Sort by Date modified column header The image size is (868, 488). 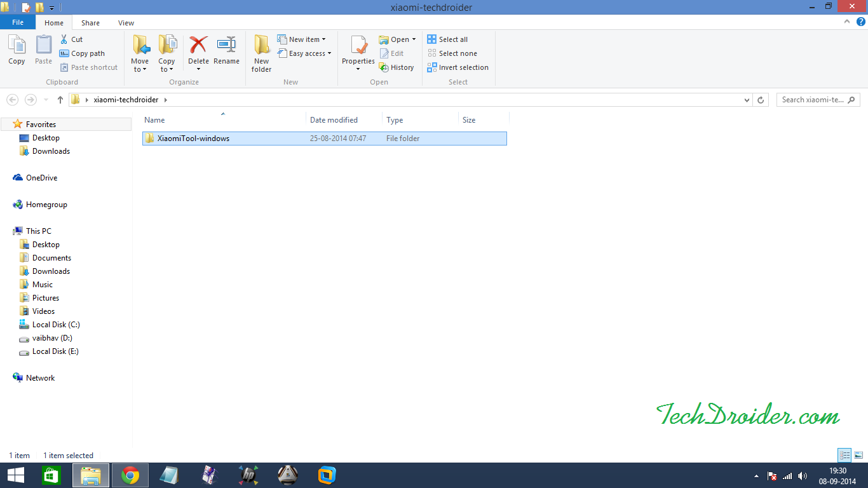pyautogui.click(x=344, y=119)
